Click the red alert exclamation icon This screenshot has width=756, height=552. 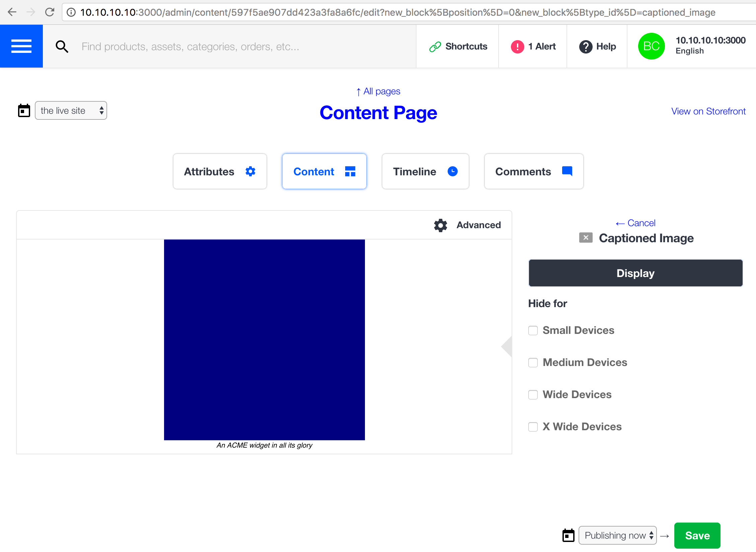(x=517, y=47)
